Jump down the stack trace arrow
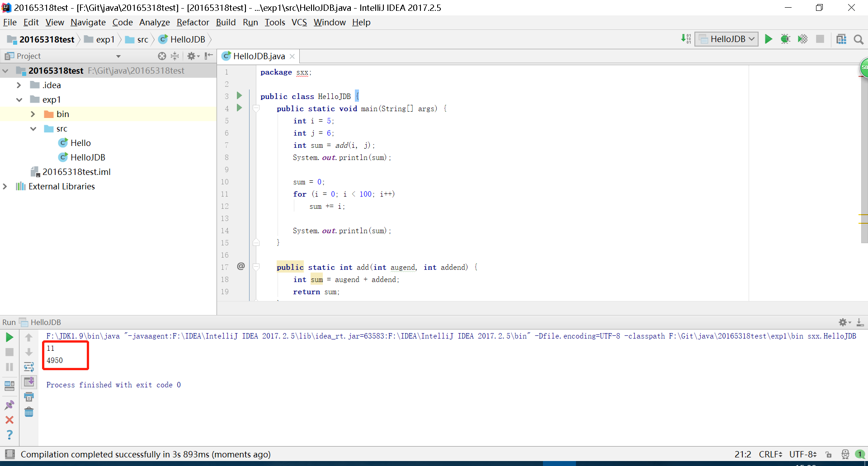 [x=29, y=352]
